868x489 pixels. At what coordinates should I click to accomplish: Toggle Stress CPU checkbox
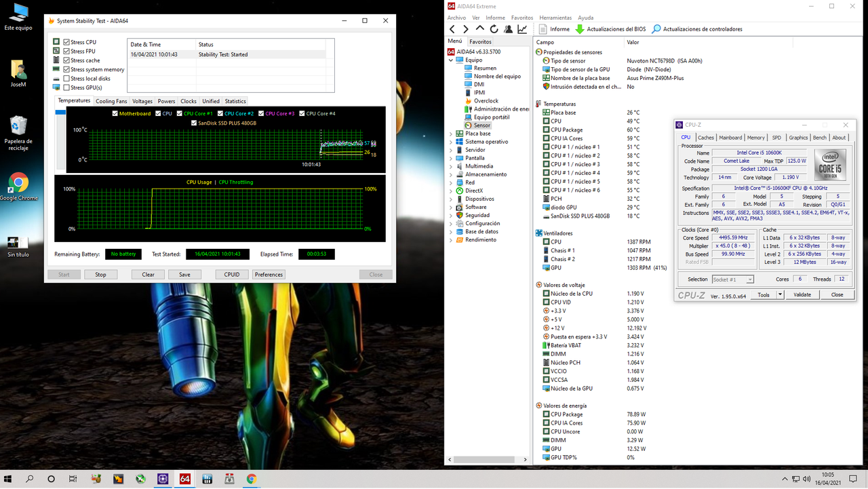(x=66, y=42)
